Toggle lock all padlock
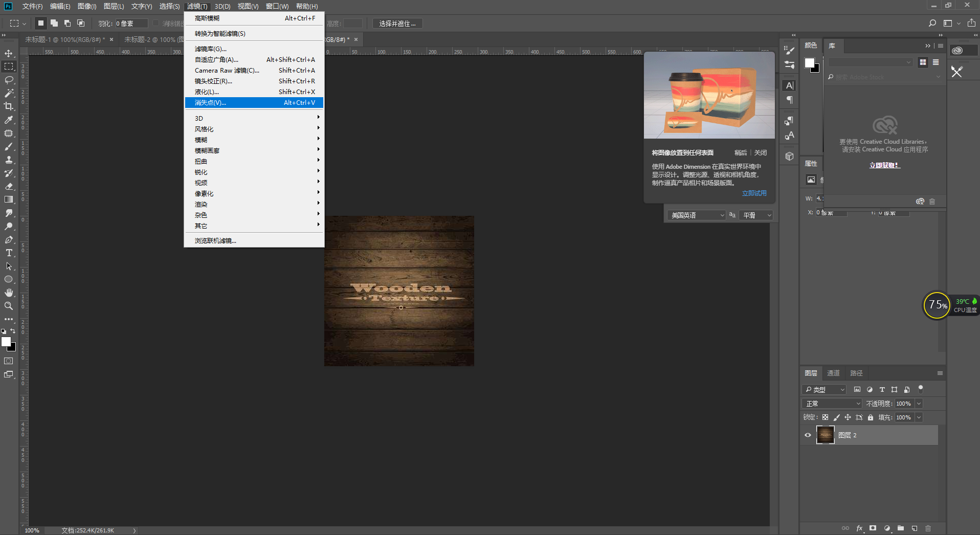980x535 pixels. point(871,417)
